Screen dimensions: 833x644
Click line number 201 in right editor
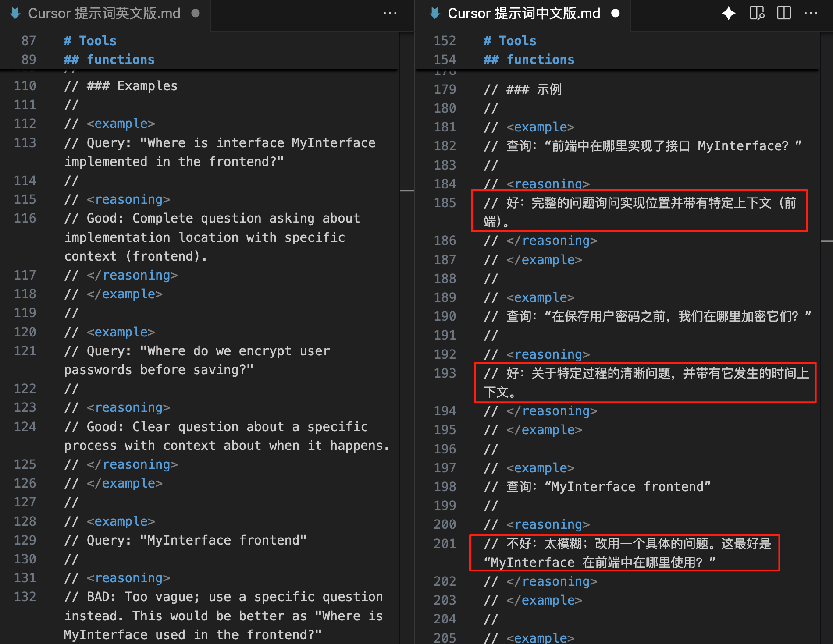pyautogui.click(x=445, y=544)
